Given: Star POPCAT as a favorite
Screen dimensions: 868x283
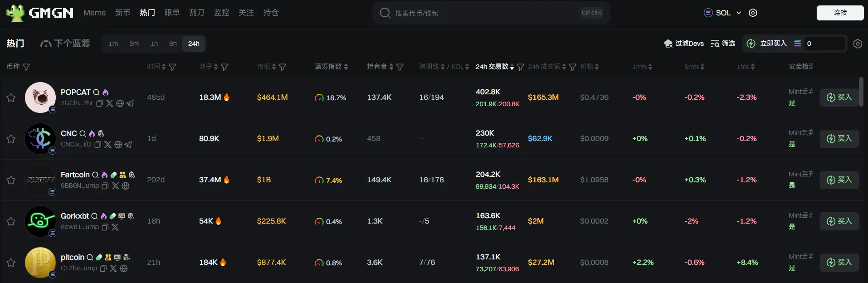Looking at the screenshot, I should tap(11, 98).
